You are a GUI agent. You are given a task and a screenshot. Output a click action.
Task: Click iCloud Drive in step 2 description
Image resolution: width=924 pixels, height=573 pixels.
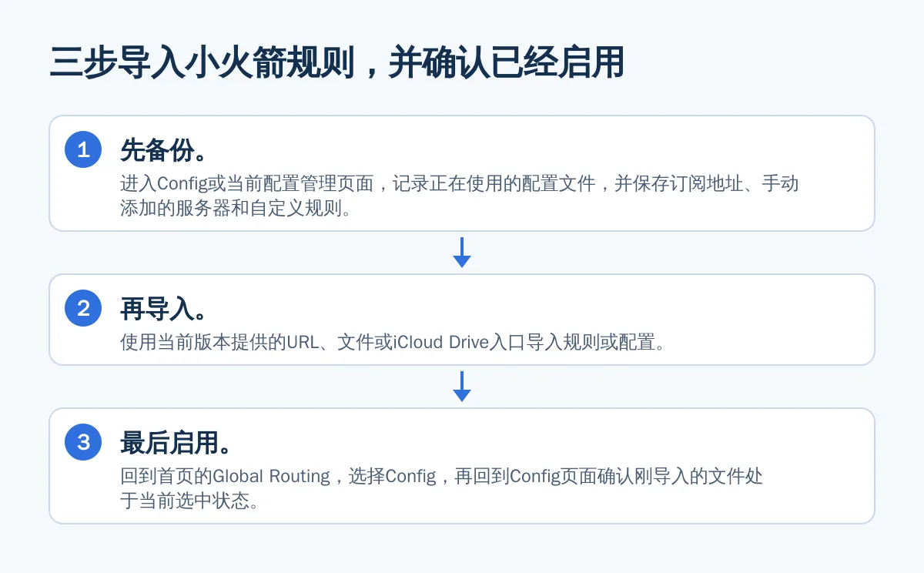[441, 343]
